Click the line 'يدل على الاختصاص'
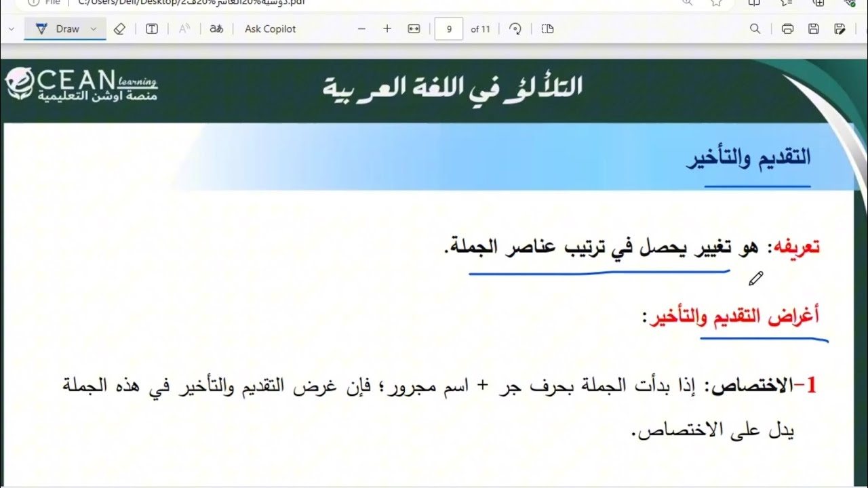 coord(713,429)
